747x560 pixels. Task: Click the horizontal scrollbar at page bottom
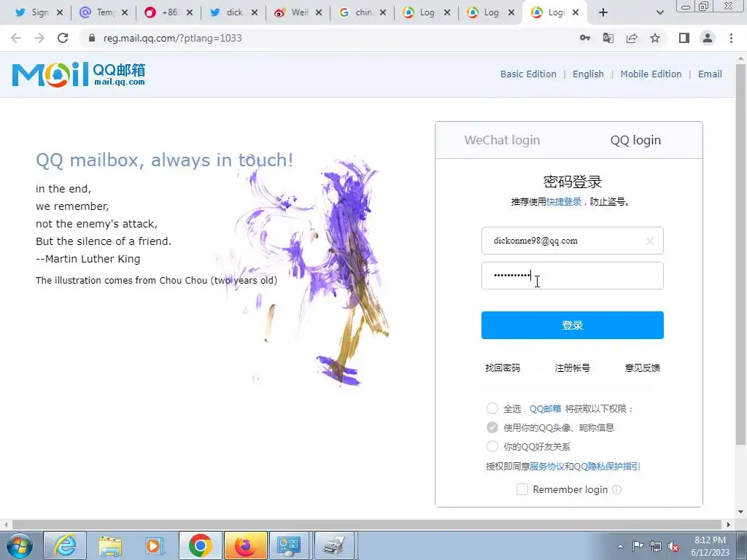pyautogui.click(x=366, y=524)
